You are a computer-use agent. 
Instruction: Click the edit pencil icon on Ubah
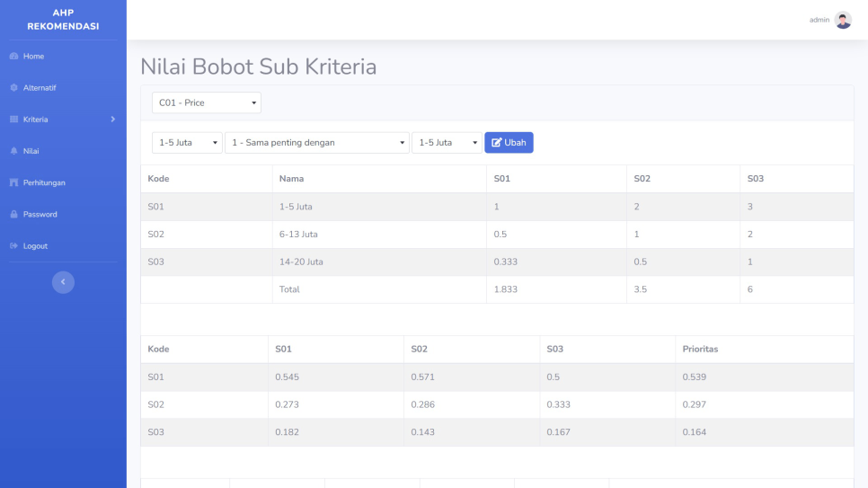point(497,142)
